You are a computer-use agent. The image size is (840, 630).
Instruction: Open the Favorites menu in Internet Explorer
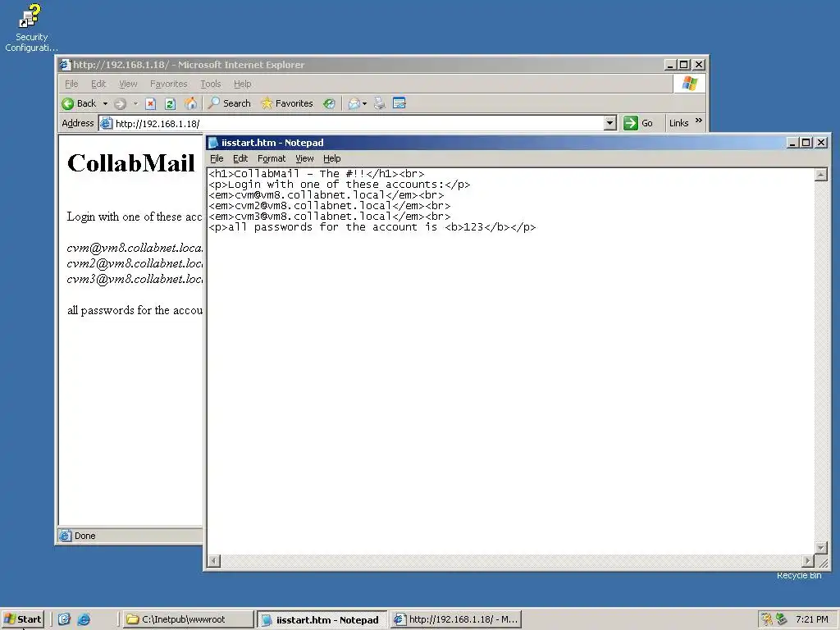coord(169,84)
